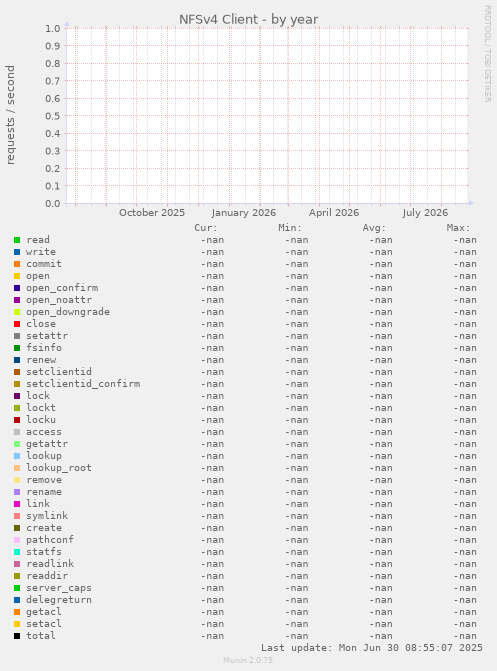Click the open_downgrade legend label
Screen dimensions: 497x671
click(x=68, y=312)
